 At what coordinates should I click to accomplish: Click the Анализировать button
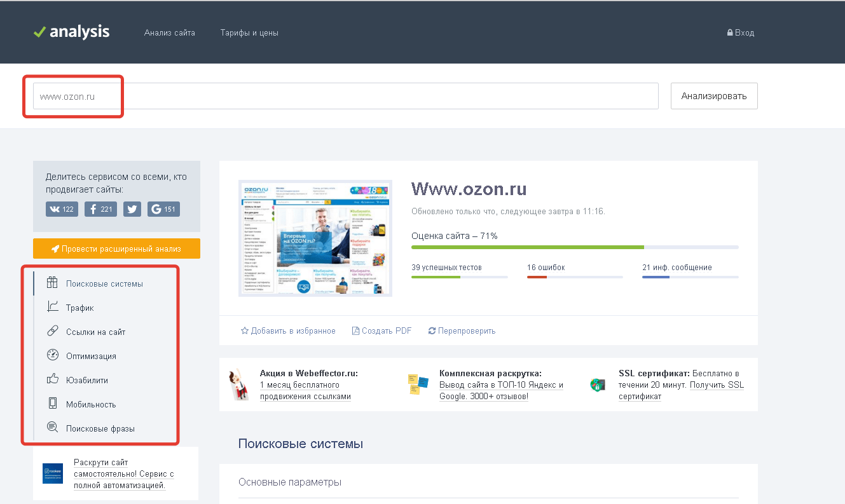click(x=713, y=95)
